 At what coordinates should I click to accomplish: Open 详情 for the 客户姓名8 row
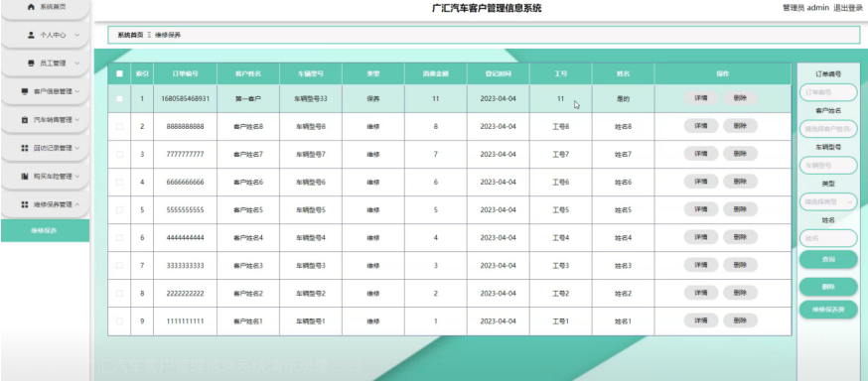pos(701,126)
